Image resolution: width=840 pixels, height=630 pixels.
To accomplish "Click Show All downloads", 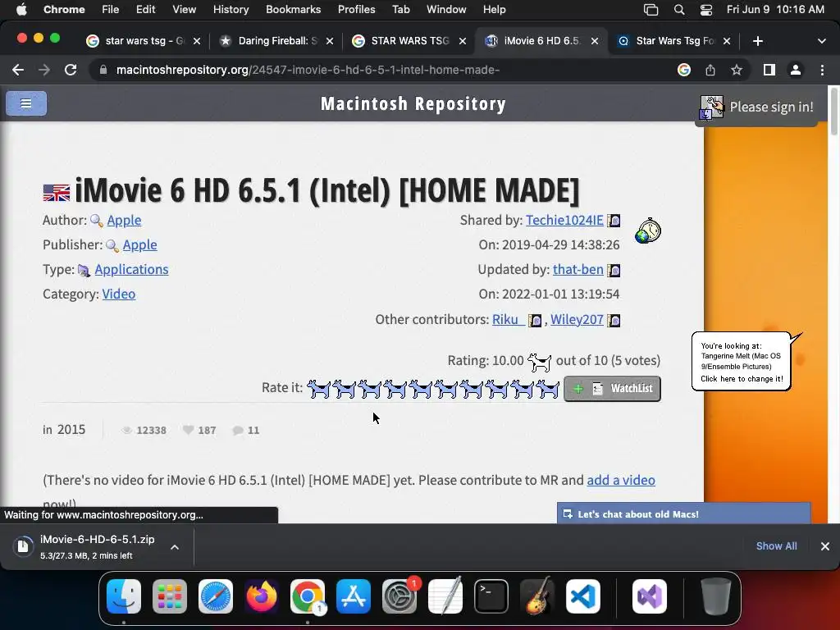I will point(776,546).
